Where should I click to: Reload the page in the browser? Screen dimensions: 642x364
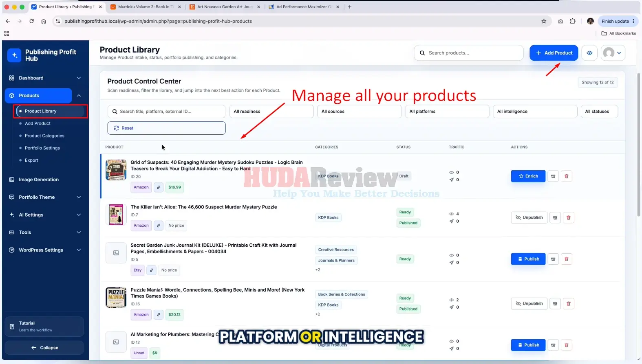click(x=31, y=21)
